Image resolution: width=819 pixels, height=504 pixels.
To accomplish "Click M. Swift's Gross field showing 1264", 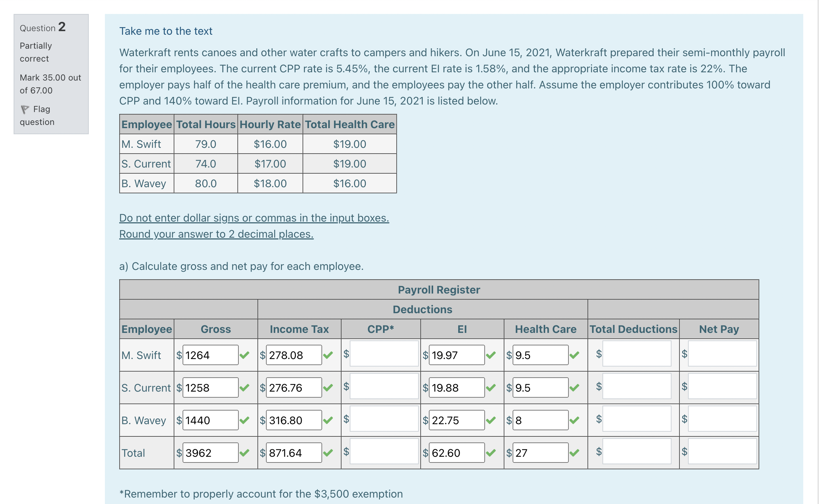I will point(210,355).
